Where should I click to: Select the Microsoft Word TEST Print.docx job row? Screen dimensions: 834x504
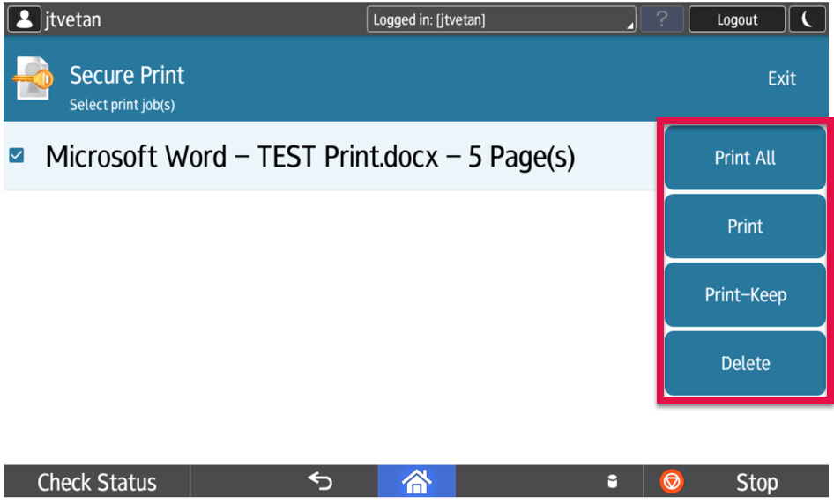(309, 157)
